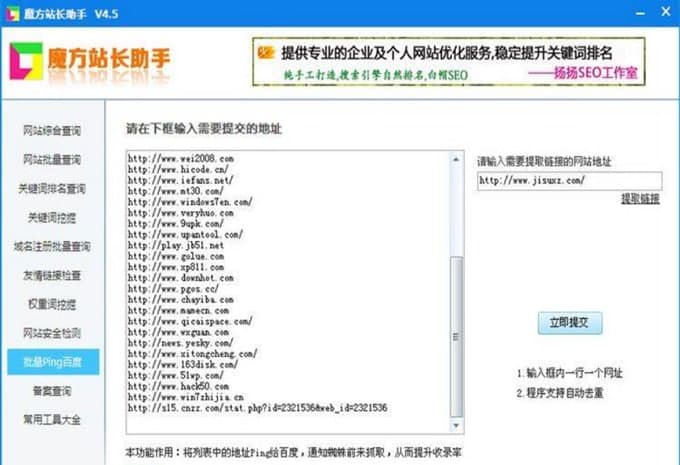Select highlighted 批量Ping百度 item

click(53, 362)
